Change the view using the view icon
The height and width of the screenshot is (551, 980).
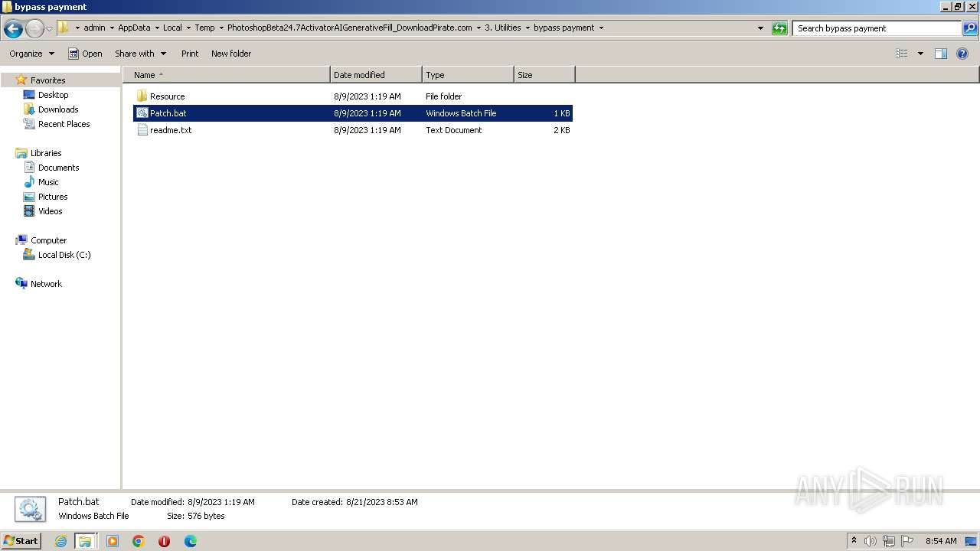click(x=902, y=54)
